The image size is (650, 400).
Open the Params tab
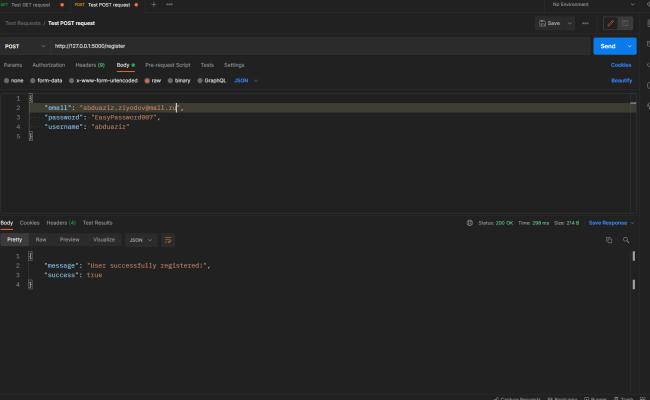click(x=13, y=65)
